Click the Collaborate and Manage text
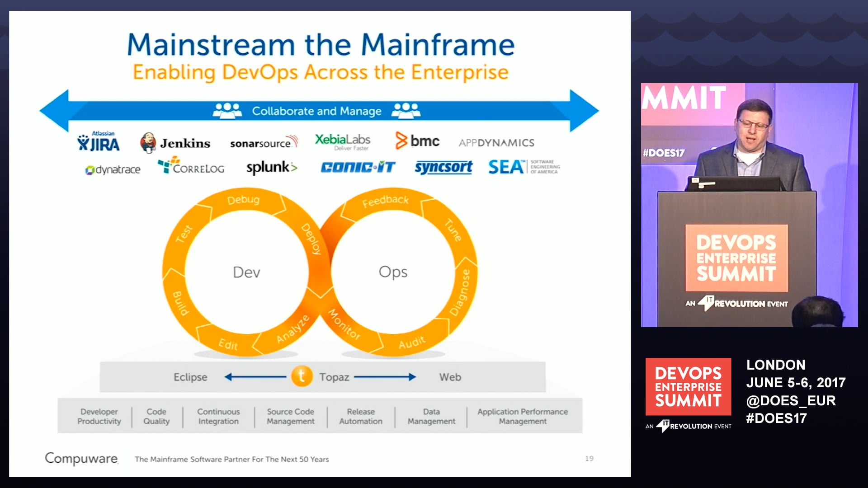The image size is (868, 488). pos(316,111)
